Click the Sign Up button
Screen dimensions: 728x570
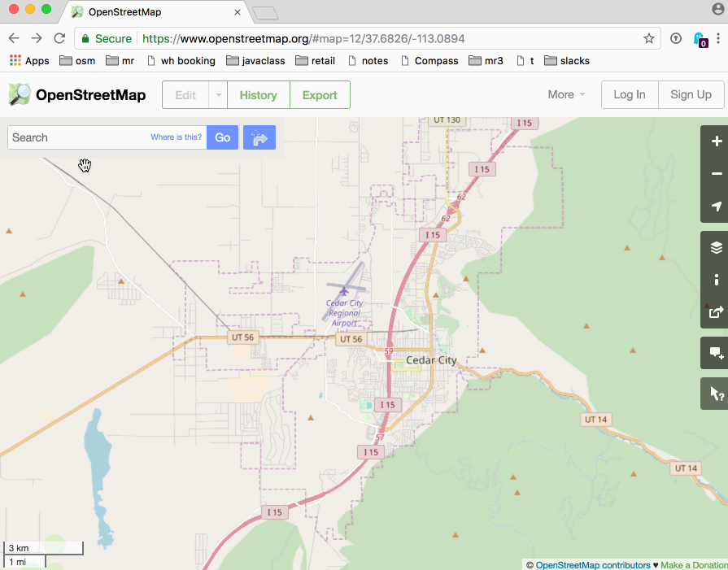pyautogui.click(x=691, y=94)
